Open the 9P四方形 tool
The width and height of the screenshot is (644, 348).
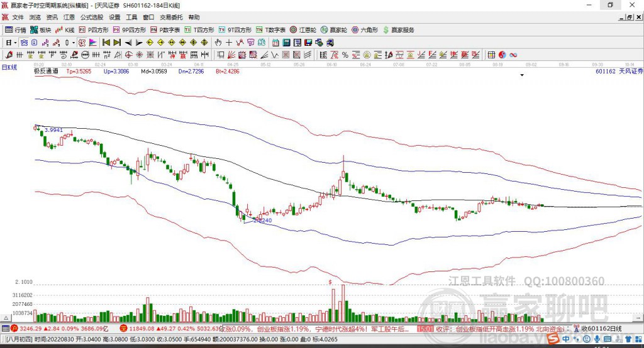point(130,30)
